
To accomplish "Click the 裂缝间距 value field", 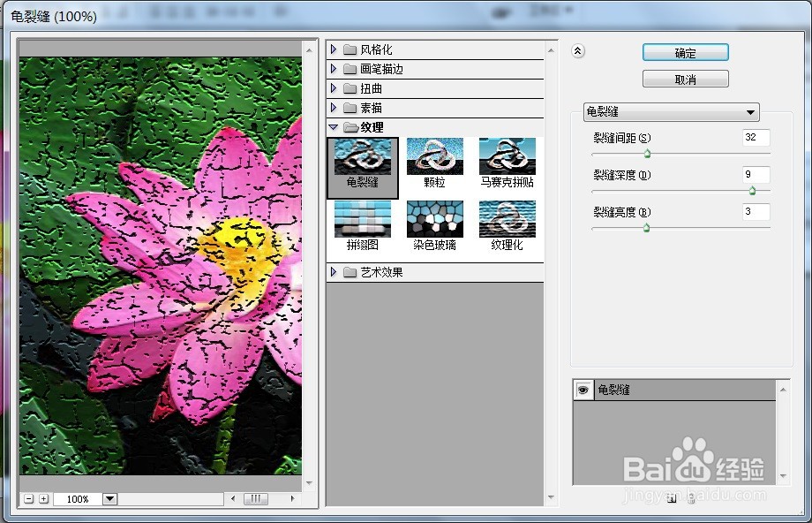I will tap(756, 138).
